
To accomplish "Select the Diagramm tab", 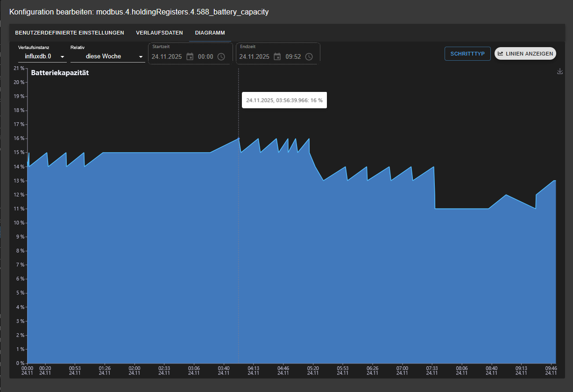I will [x=210, y=33].
